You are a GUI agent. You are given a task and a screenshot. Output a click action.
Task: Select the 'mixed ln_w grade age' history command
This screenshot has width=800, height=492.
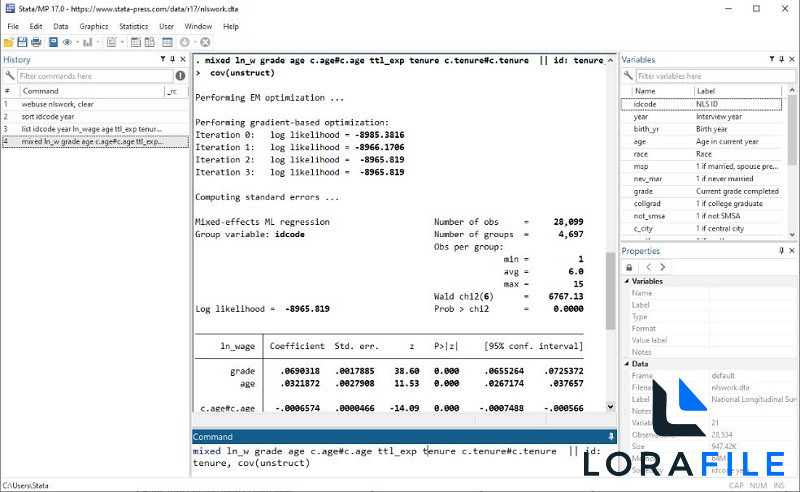click(x=95, y=141)
